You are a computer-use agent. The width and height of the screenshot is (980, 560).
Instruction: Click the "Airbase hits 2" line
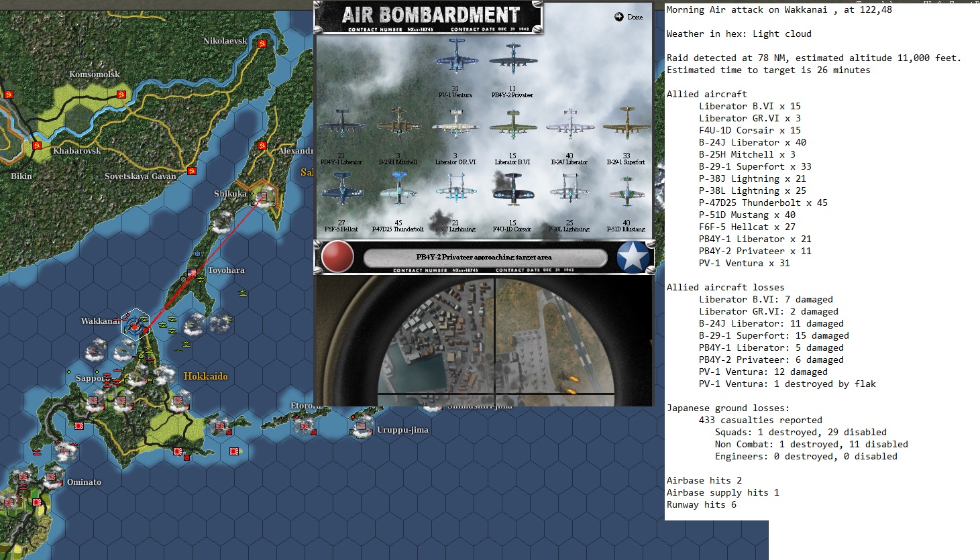pyautogui.click(x=704, y=481)
